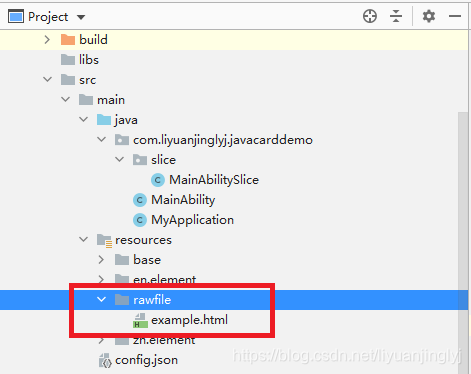Click the Project window icon
This screenshot has height=374, width=471.
(16, 16)
